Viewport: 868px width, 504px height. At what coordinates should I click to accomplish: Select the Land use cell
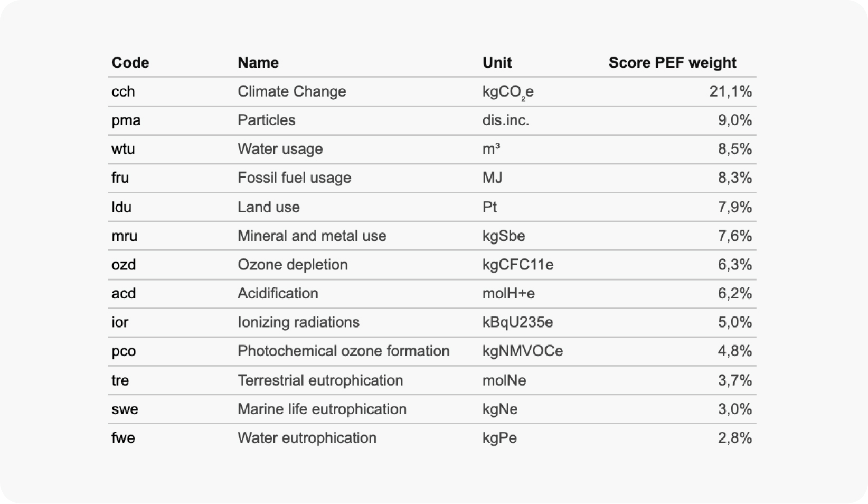click(x=268, y=207)
